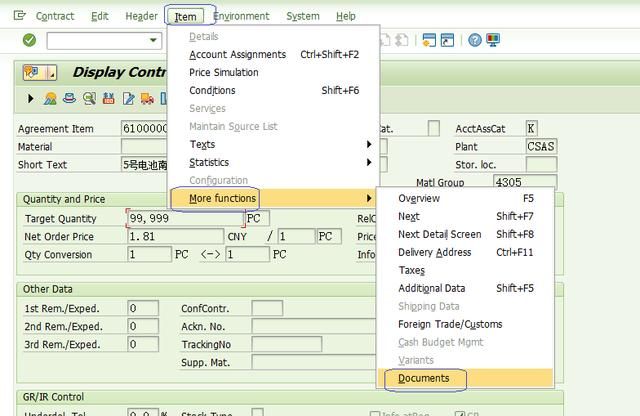Image resolution: width=640 pixels, height=416 pixels.
Task: Click the Target Quantity input field
Action: coord(185,218)
